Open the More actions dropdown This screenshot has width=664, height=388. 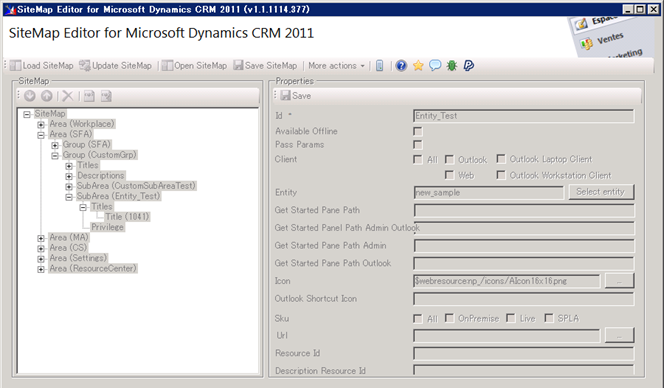[336, 66]
